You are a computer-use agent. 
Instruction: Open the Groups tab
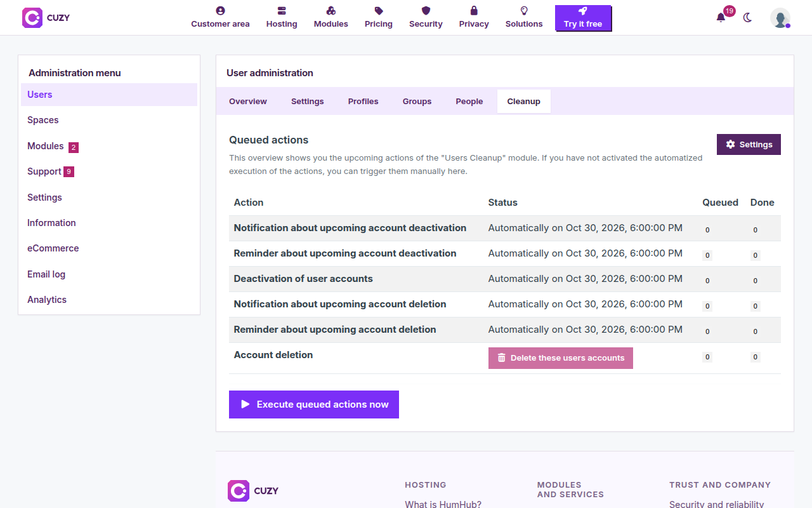(x=417, y=102)
